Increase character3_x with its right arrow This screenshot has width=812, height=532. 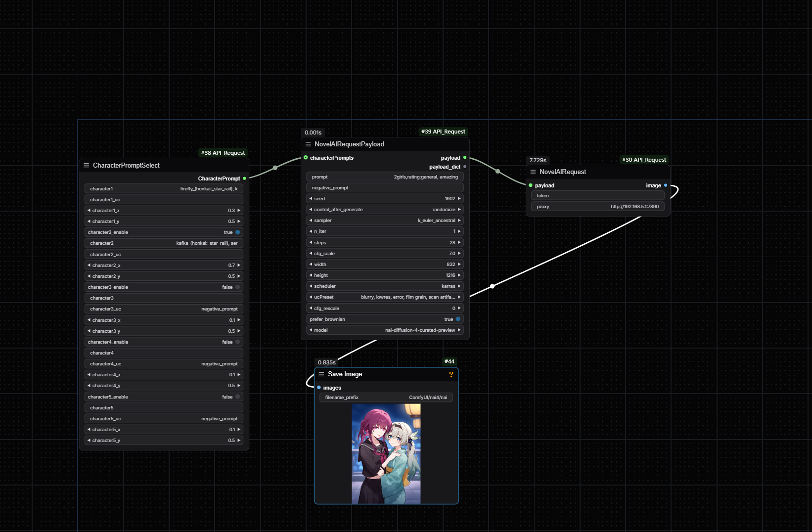(239, 320)
